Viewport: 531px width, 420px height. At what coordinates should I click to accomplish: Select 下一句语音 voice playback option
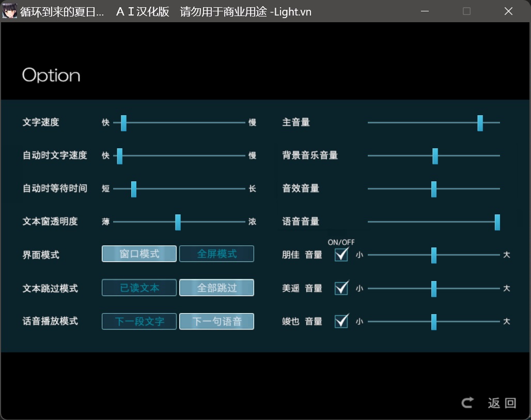tap(217, 321)
